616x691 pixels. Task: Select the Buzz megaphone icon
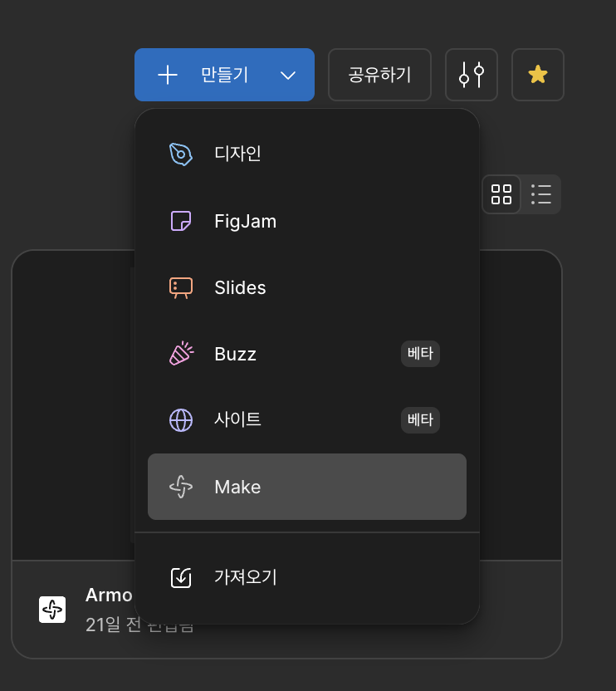[181, 354]
